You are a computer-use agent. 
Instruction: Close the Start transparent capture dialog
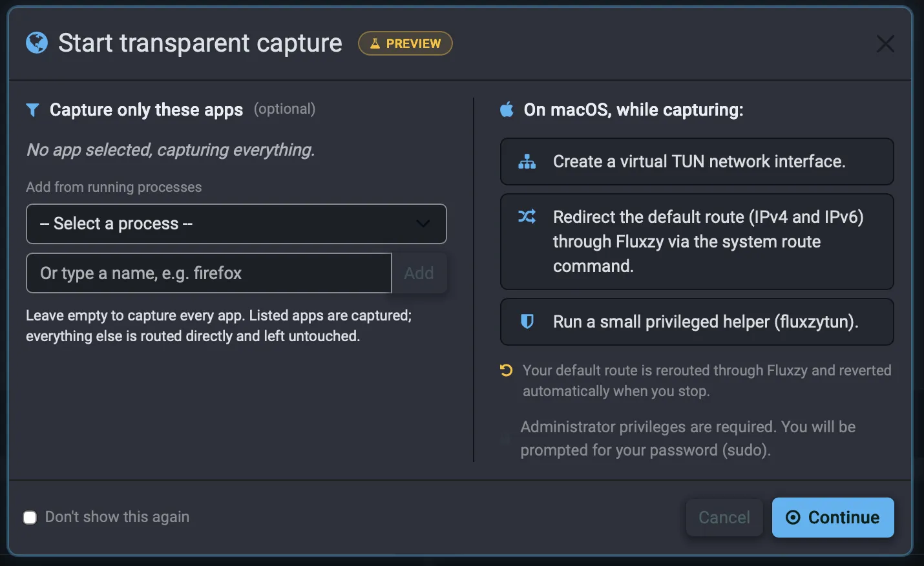point(885,43)
